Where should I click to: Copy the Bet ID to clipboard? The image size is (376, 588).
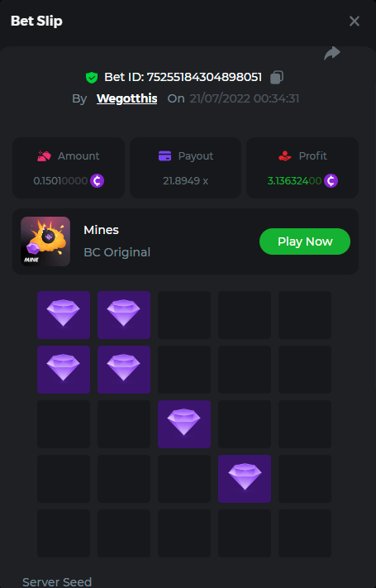coord(277,77)
